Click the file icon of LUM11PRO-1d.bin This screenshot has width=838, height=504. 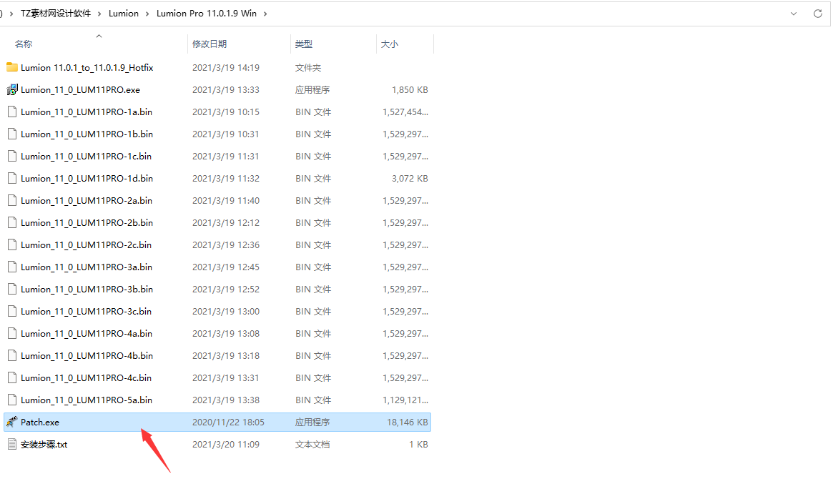click(x=11, y=179)
